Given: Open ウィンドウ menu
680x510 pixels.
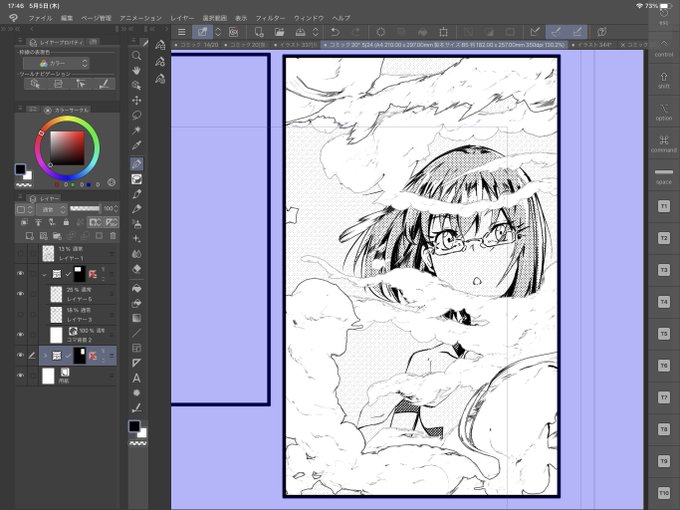Looking at the screenshot, I should (x=309, y=18).
